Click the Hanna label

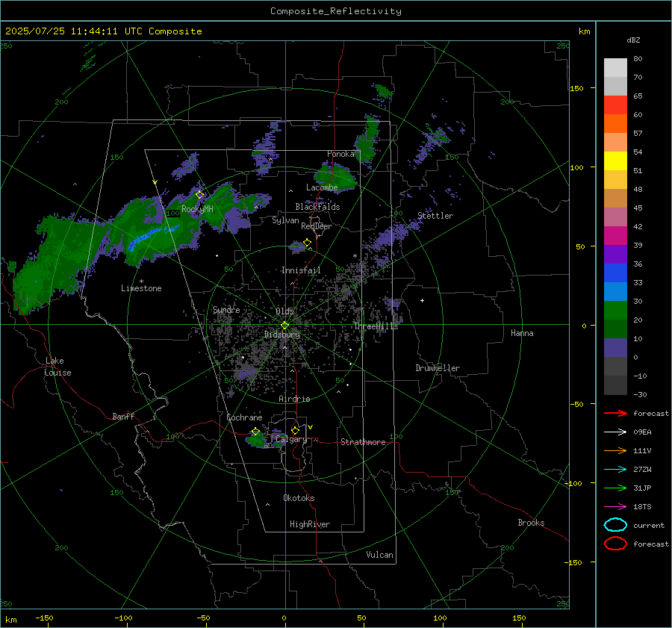click(x=522, y=333)
